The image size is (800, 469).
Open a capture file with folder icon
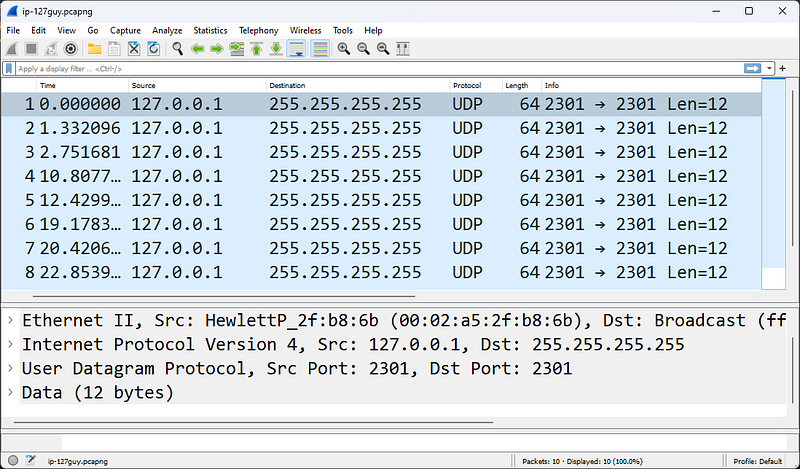94,49
